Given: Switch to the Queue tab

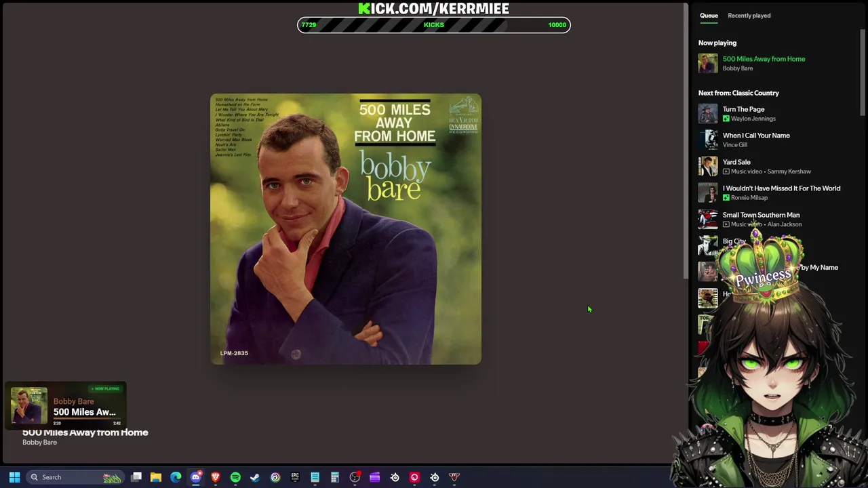Looking at the screenshot, I should (709, 16).
